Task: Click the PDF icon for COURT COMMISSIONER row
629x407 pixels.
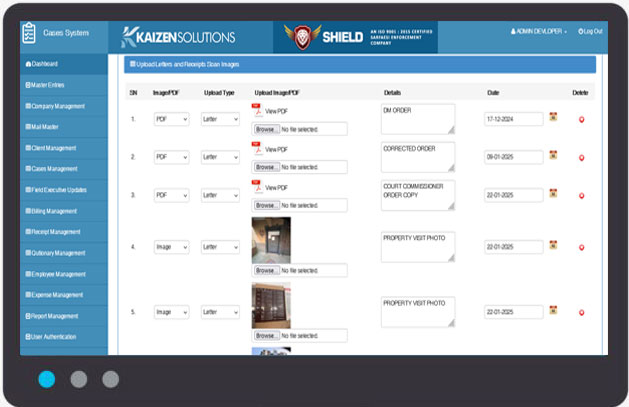Action: point(257,186)
